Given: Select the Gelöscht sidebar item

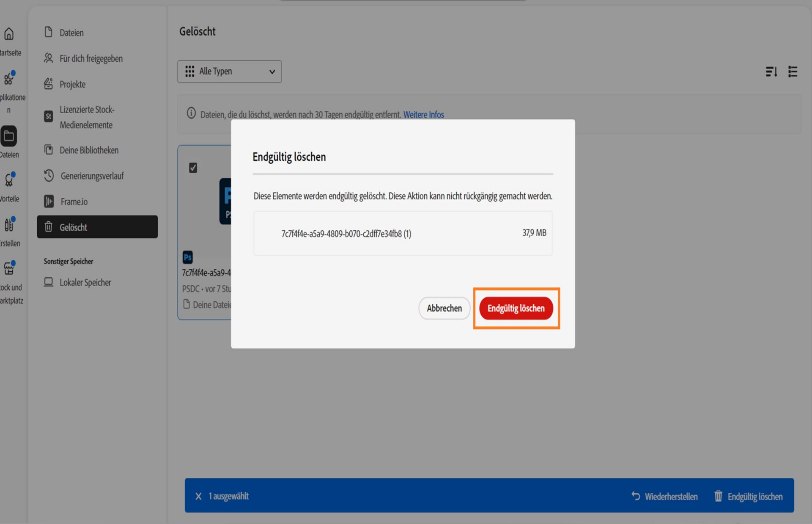Looking at the screenshot, I should tap(97, 227).
